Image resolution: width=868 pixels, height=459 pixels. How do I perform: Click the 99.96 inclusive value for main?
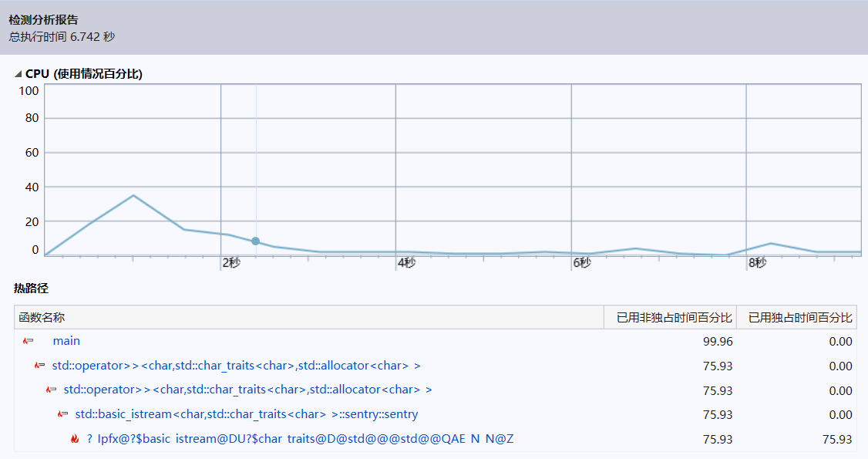(x=718, y=342)
